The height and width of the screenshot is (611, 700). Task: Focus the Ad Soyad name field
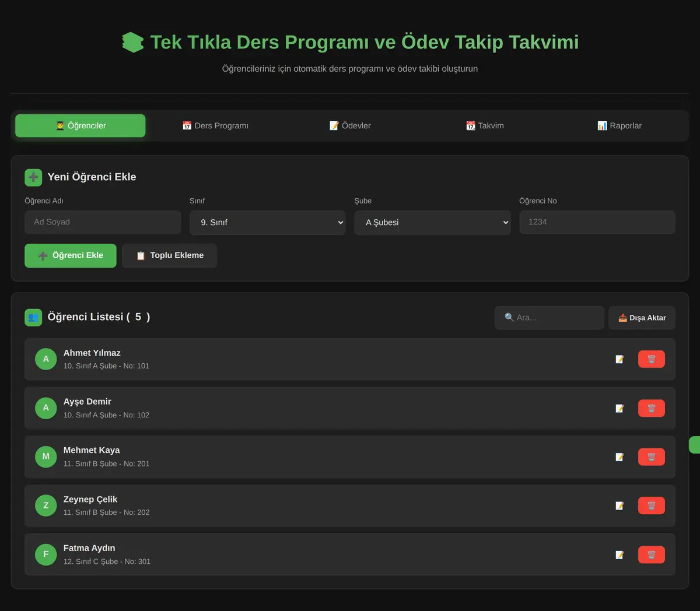(103, 222)
